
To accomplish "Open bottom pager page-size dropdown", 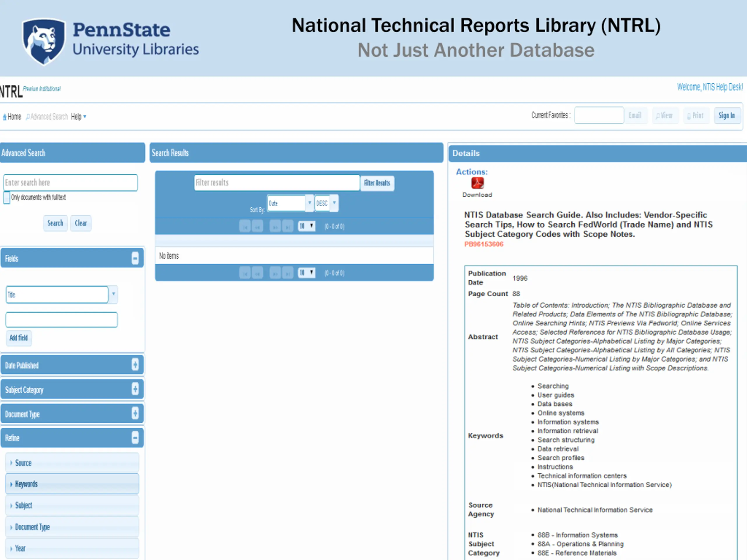I will coord(307,272).
